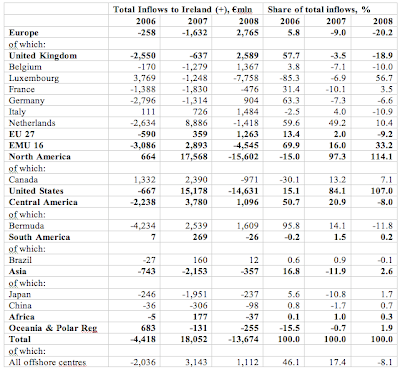This screenshot has height=369, width=400.
Task: Click the 'Japan' row label
Action: (20, 294)
